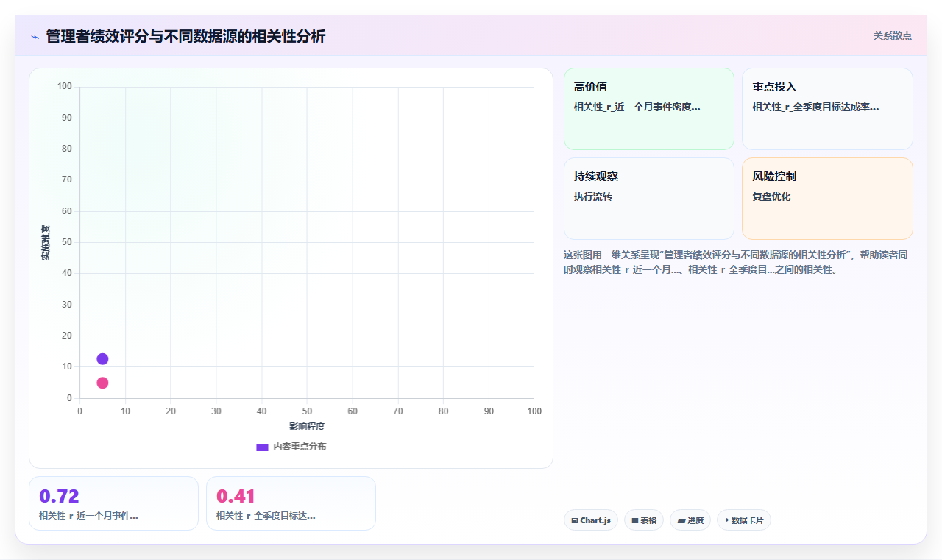
Task: Open the 持续观察 quadrant card
Action: [x=649, y=199]
